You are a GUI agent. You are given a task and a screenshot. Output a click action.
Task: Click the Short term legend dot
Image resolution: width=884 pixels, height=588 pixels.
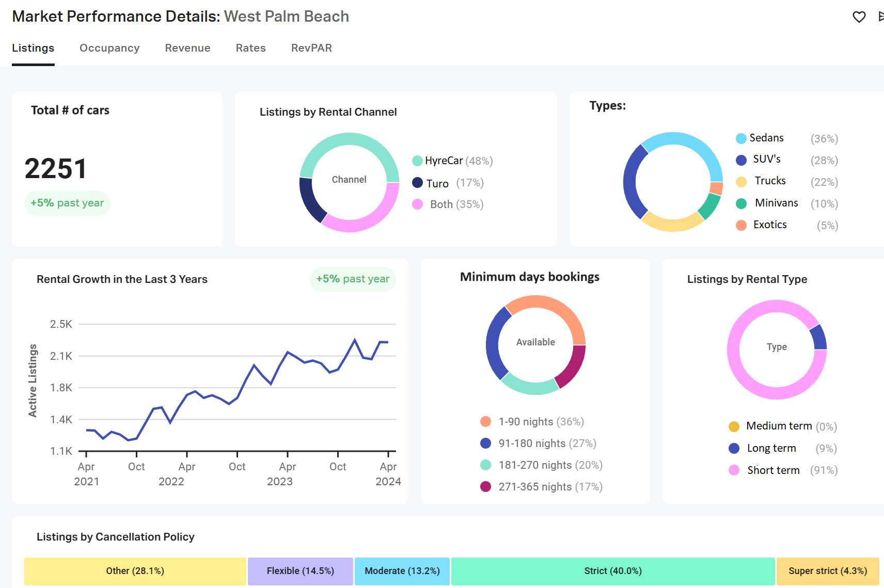point(734,470)
